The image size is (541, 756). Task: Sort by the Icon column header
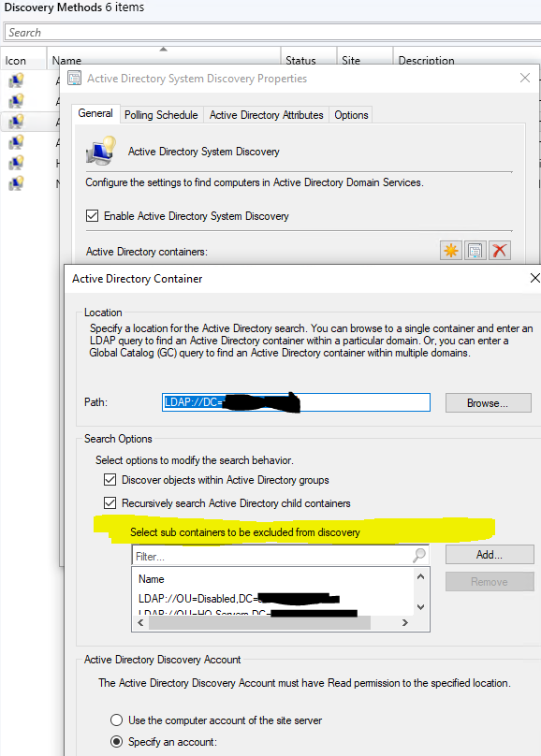click(23, 60)
